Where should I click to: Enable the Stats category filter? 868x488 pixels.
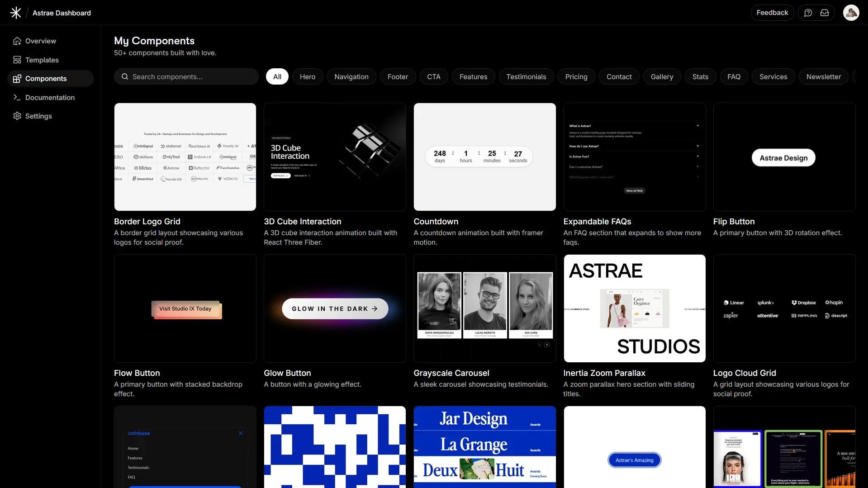coord(700,76)
